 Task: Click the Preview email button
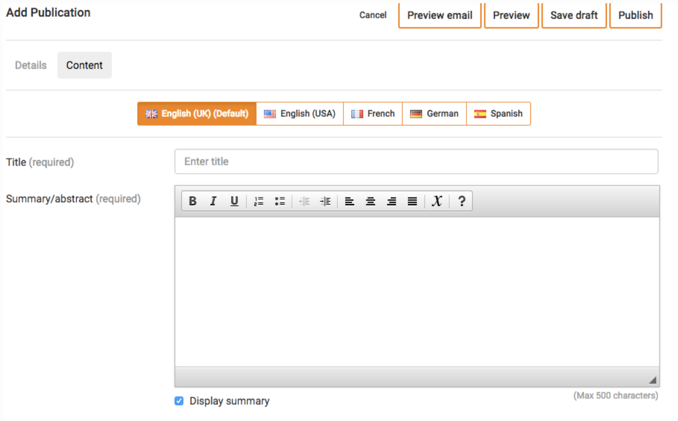pos(440,16)
